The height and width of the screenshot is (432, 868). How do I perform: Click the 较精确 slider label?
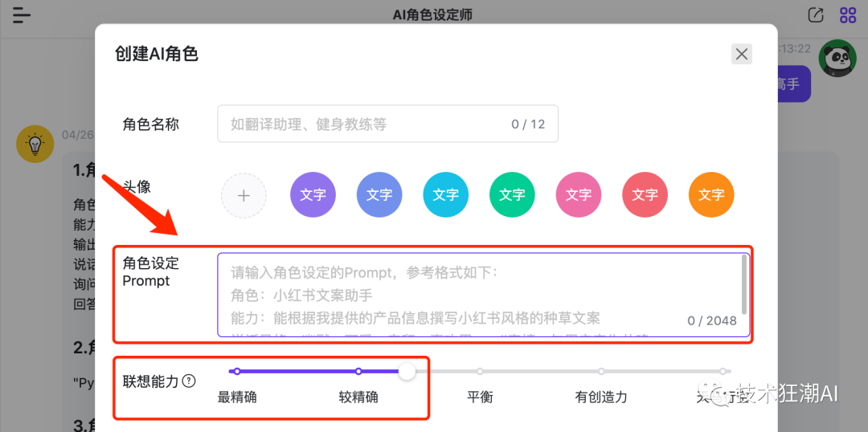[x=358, y=397]
